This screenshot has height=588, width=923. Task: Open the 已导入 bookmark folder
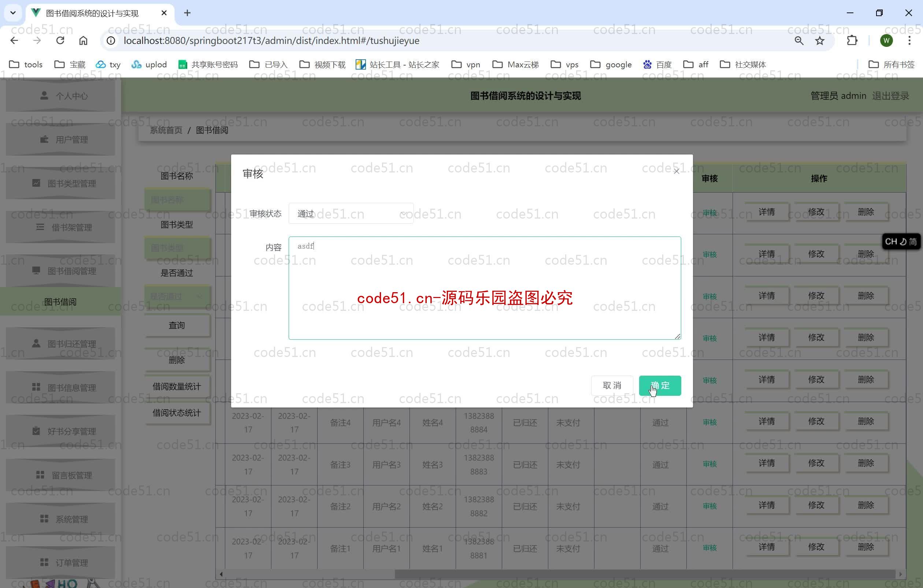pyautogui.click(x=268, y=64)
